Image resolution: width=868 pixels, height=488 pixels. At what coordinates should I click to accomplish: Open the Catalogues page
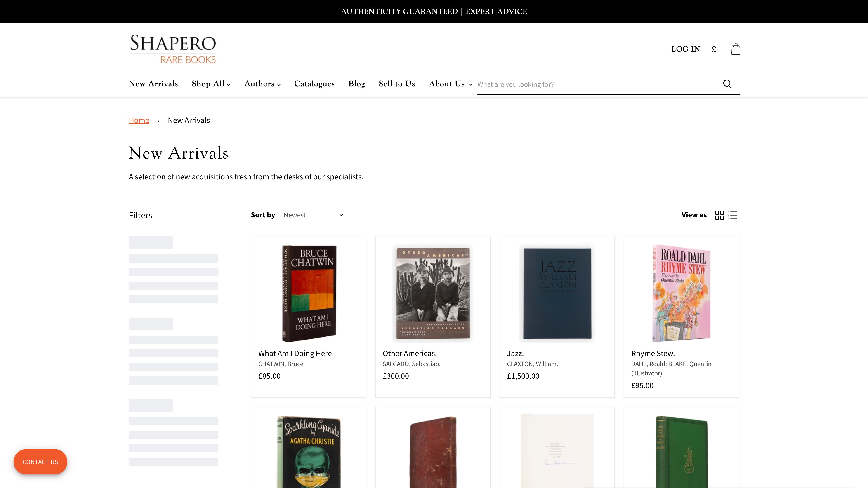[314, 84]
